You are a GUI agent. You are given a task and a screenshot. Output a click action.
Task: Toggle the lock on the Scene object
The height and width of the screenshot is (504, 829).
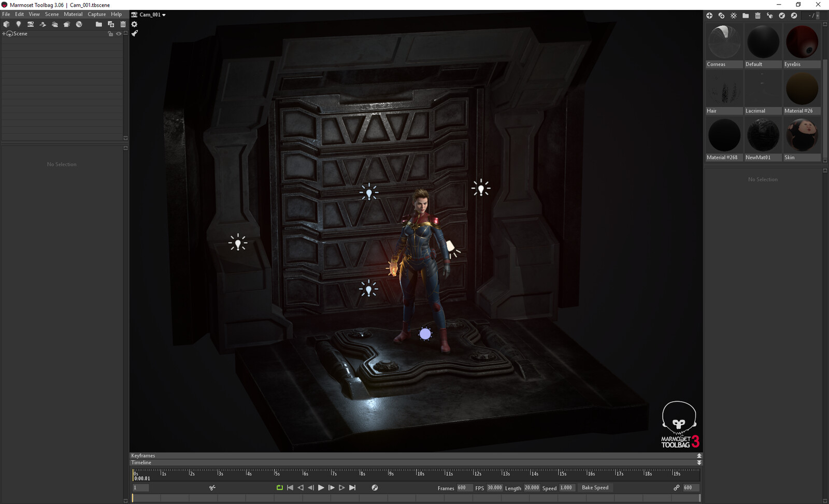[x=110, y=34]
